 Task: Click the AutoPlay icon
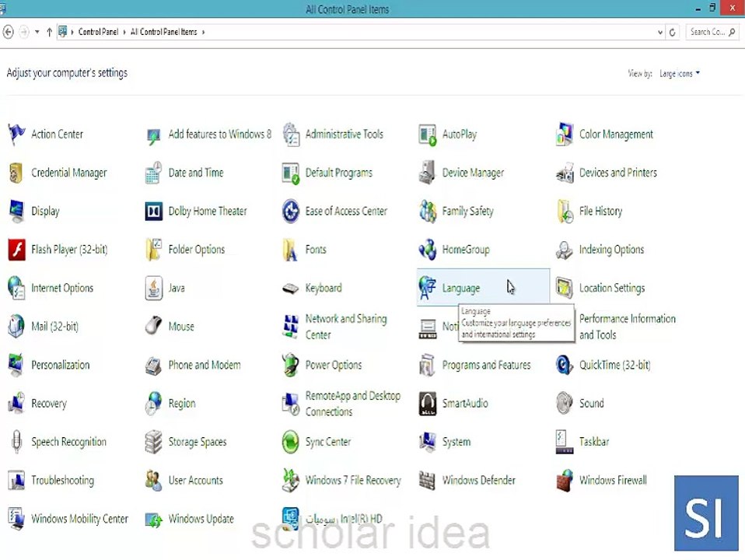(428, 135)
